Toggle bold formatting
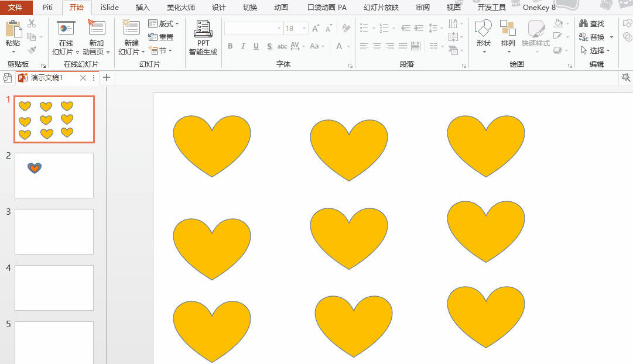The image size is (633, 364). 230,46
